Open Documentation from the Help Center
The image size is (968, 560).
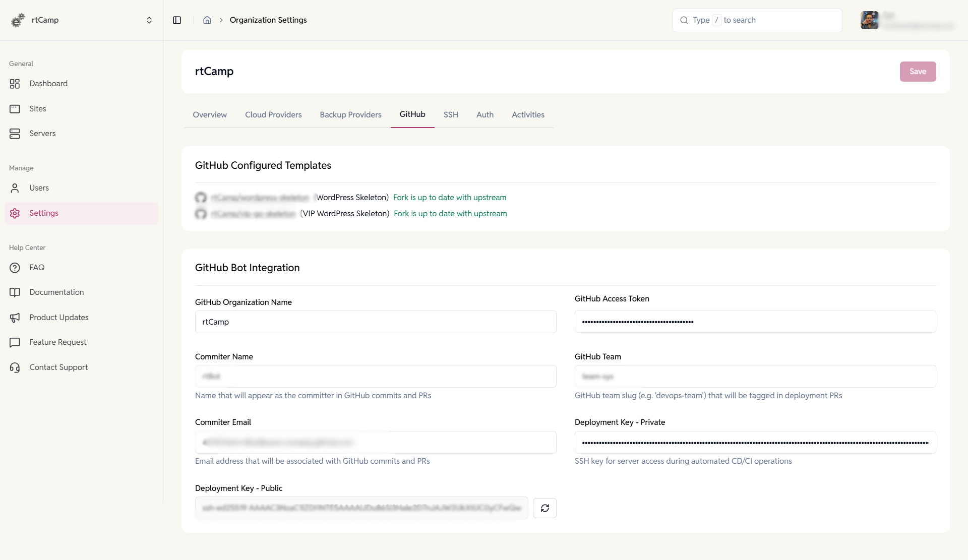tap(56, 292)
